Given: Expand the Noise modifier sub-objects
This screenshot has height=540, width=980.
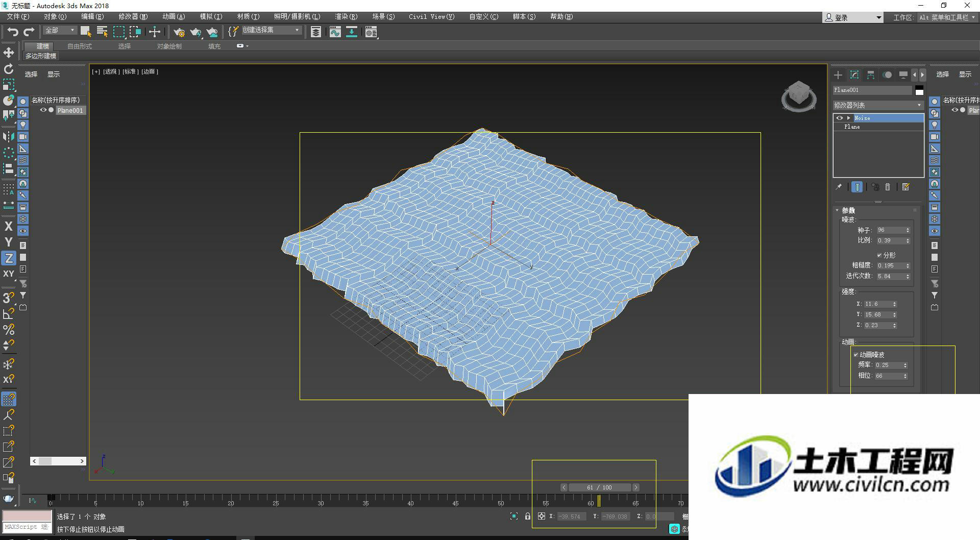Looking at the screenshot, I should click(x=849, y=118).
